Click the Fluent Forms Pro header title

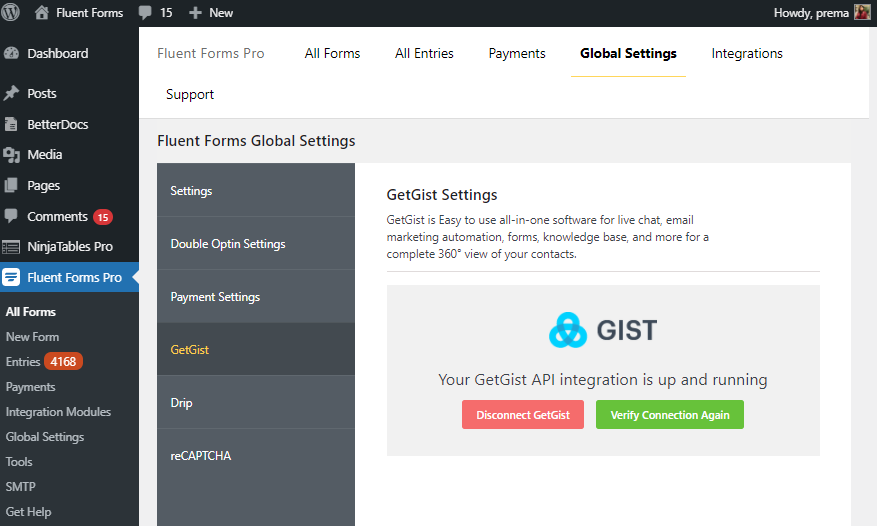pyautogui.click(x=211, y=53)
